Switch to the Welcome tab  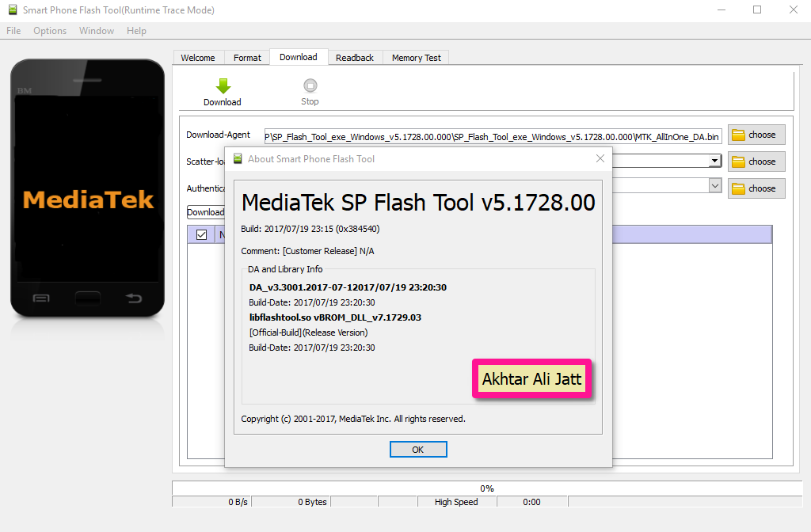(x=198, y=58)
